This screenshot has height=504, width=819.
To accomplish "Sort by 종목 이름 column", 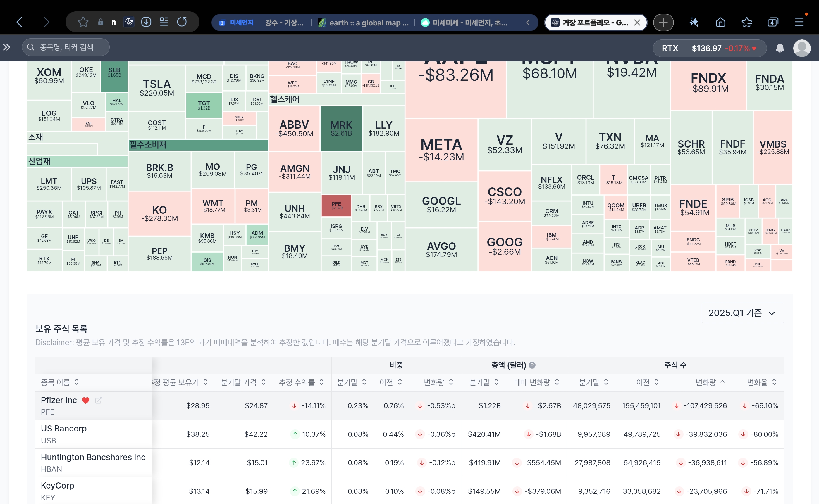I will pyautogui.click(x=60, y=382).
